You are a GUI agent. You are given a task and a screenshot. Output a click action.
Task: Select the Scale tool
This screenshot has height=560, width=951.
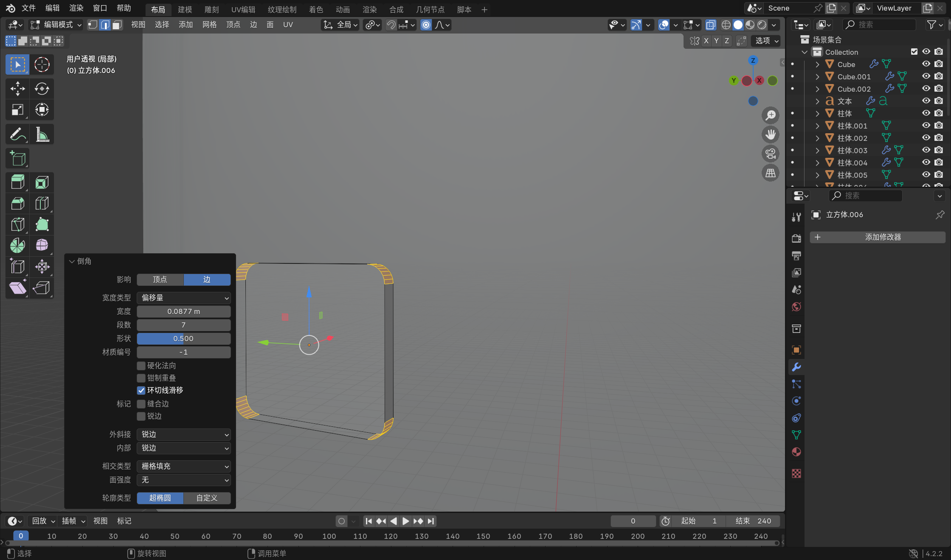tap(17, 110)
